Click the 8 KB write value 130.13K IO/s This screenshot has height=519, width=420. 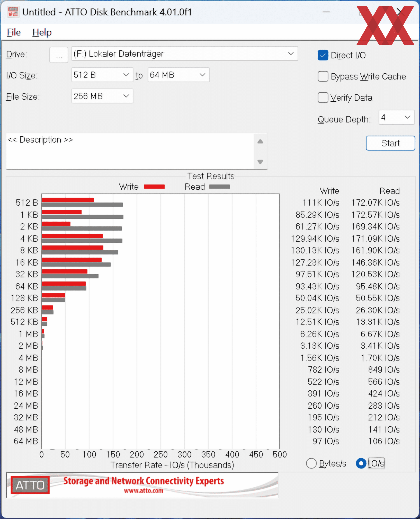[x=315, y=251]
